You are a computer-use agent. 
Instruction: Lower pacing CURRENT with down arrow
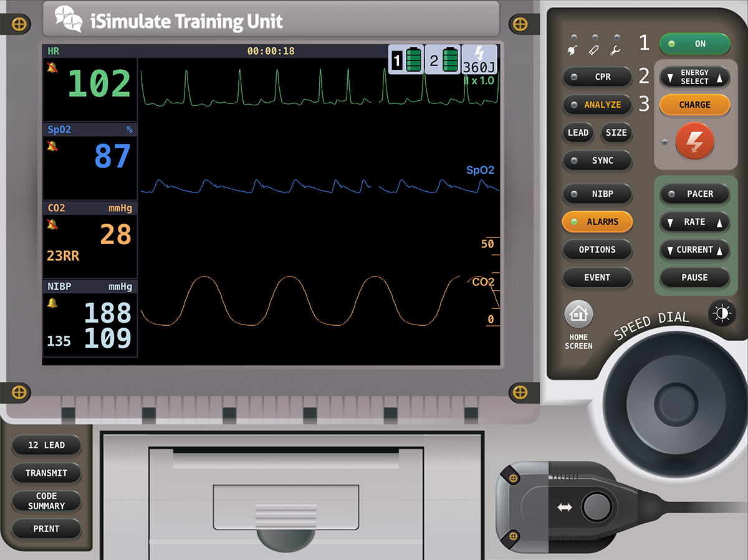[x=670, y=250]
